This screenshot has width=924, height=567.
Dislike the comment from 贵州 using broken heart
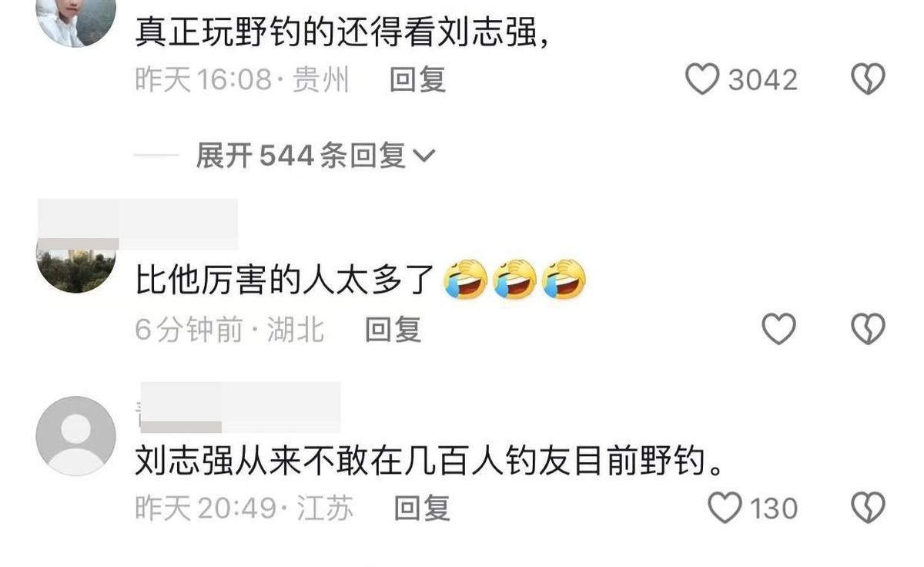tap(868, 79)
